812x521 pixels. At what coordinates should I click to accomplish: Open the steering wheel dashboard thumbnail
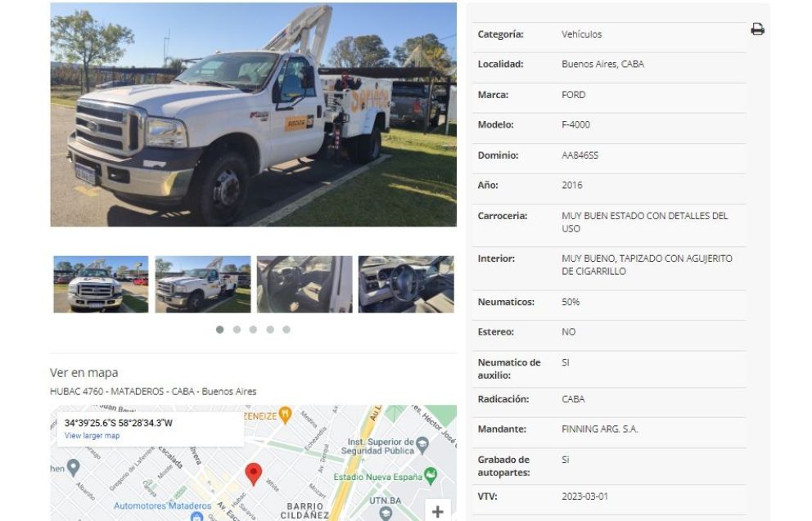[x=406, y=284]
